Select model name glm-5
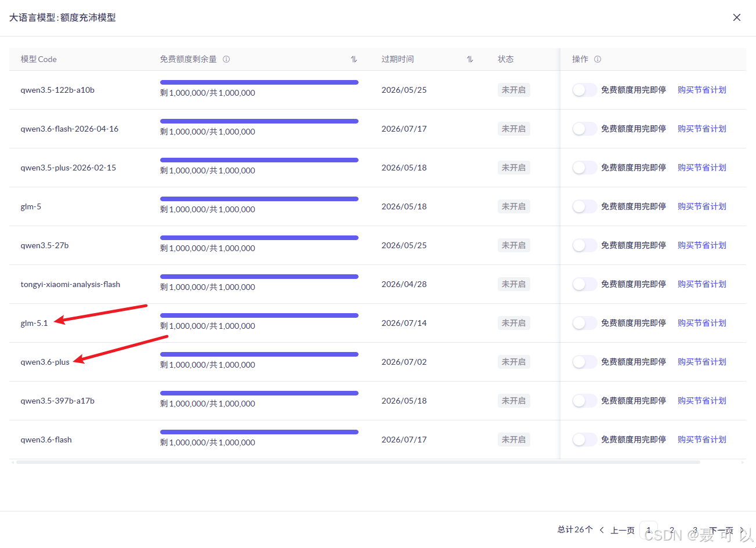The width and height of the screenshot is (756, 548). pos(31,206)
